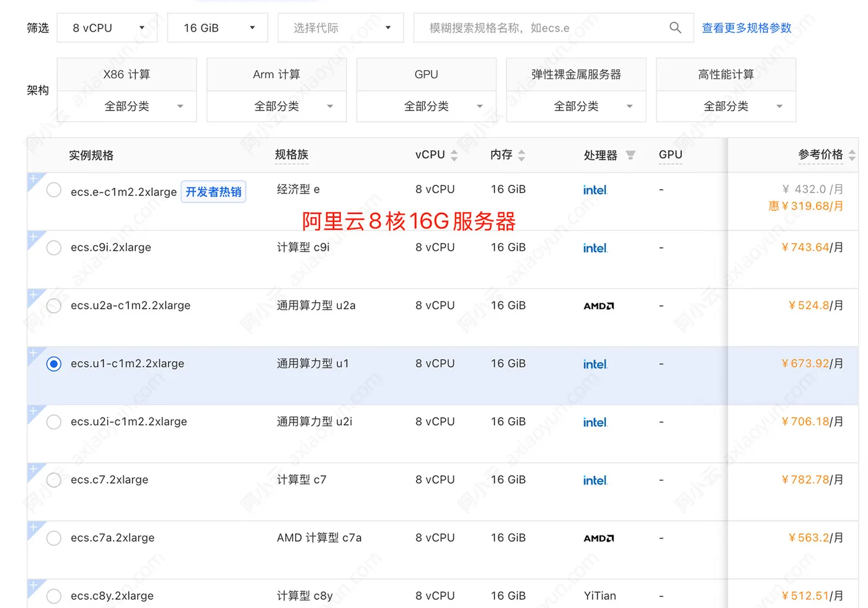Select ecs.c7.2xlarge radio button
Screen dimensions: 868x608
click(54, 480)
